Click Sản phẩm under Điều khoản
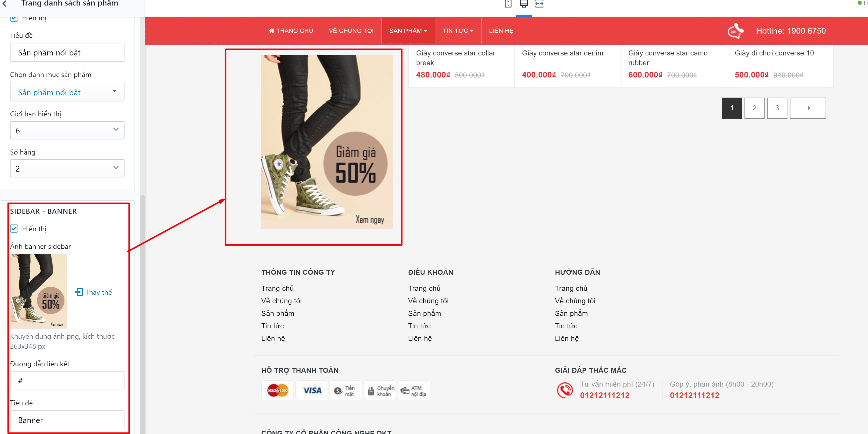This screenshot has height=434, width=868. pos(424,314)
